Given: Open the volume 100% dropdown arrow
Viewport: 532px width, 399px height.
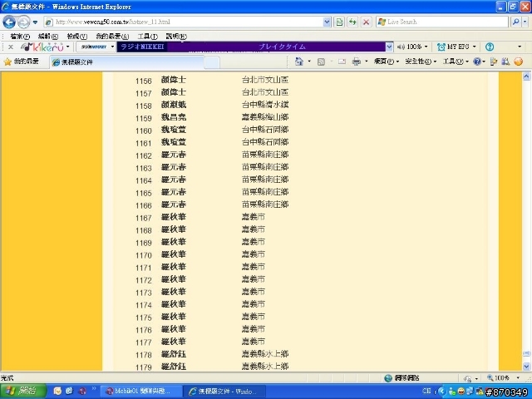Looking at the screenshot, I should click(426, 47).
